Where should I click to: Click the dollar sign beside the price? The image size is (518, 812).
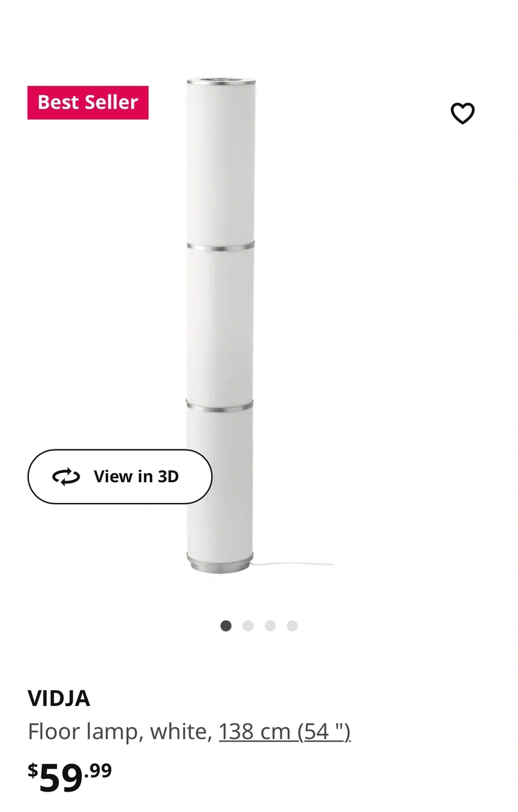(33, 769)
